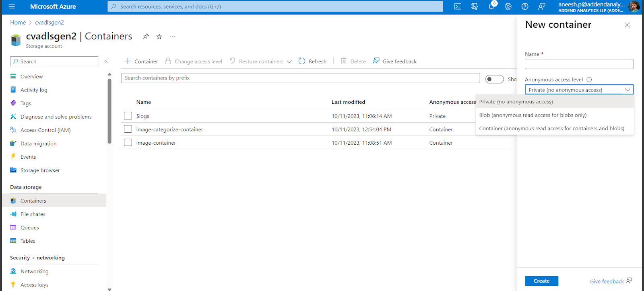Image resolution: width=644 pixels, height=291 pixels.
Task: Click the Search containers by prefix field
Action: pos(300,78)
